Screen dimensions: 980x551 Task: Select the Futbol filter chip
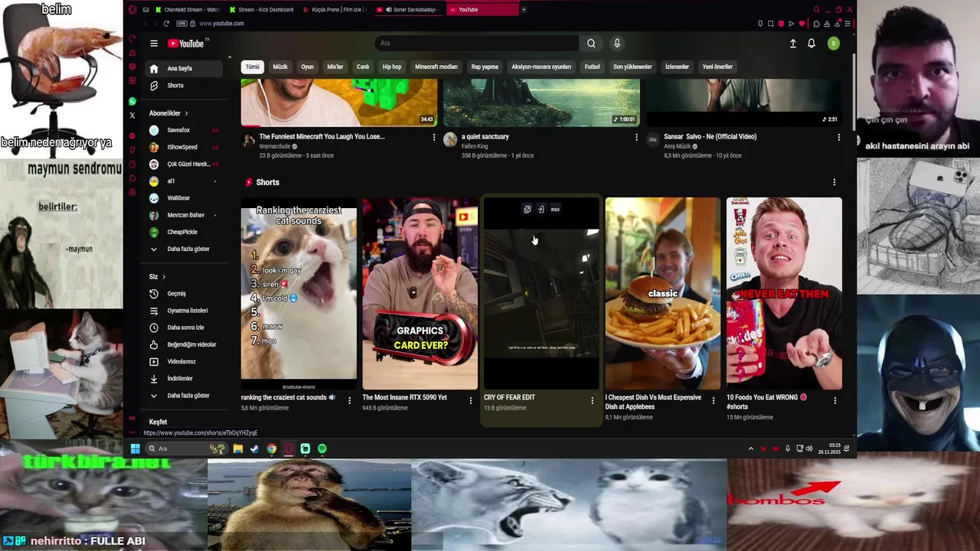(593, 67)
